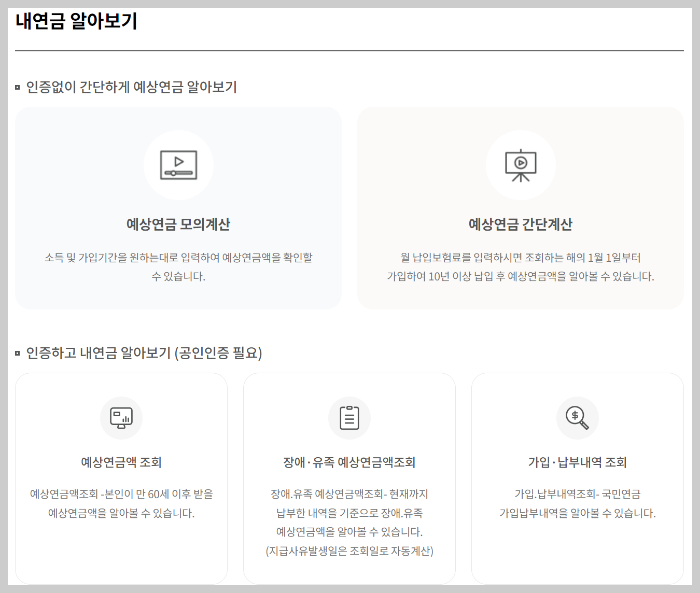Click the clipboard icon for 장애·유족 예상연금액조회
Viewport: 700px width, 593px height.
349,418
